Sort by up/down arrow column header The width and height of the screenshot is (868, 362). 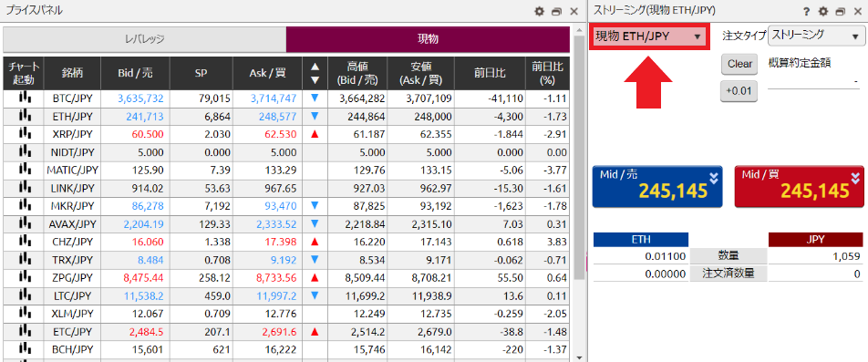pos(315,74)
